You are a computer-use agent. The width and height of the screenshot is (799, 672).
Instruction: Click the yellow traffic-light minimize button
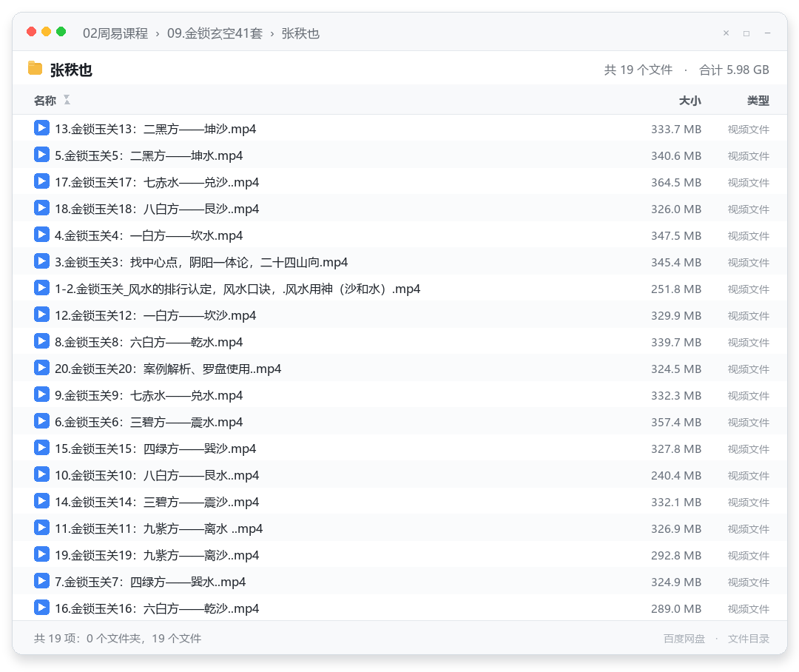click(47, 32)
